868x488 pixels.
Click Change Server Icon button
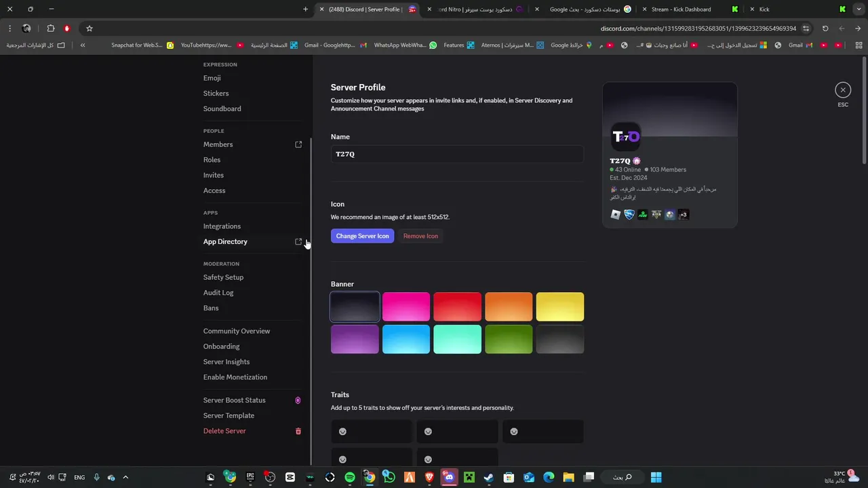tap(362, 236)
